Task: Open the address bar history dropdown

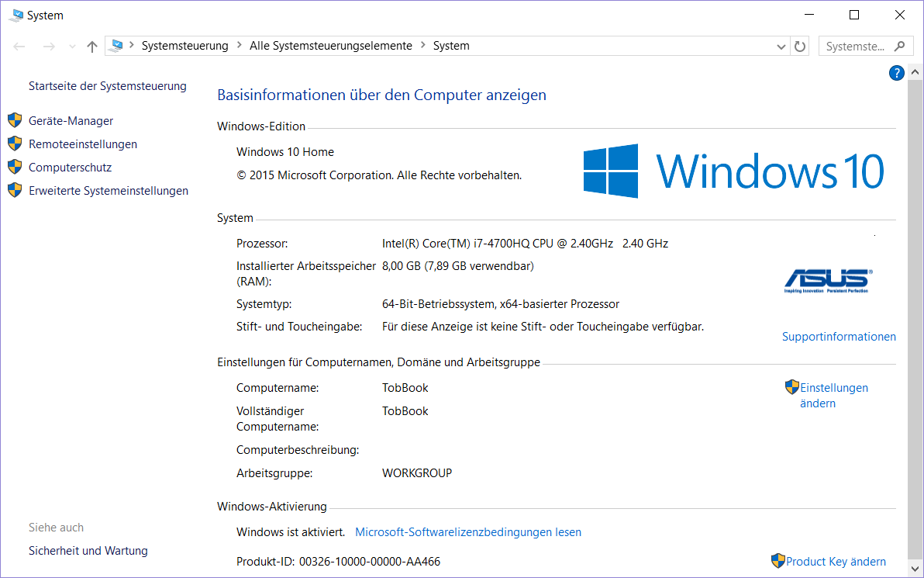Action: coord(781,47)
